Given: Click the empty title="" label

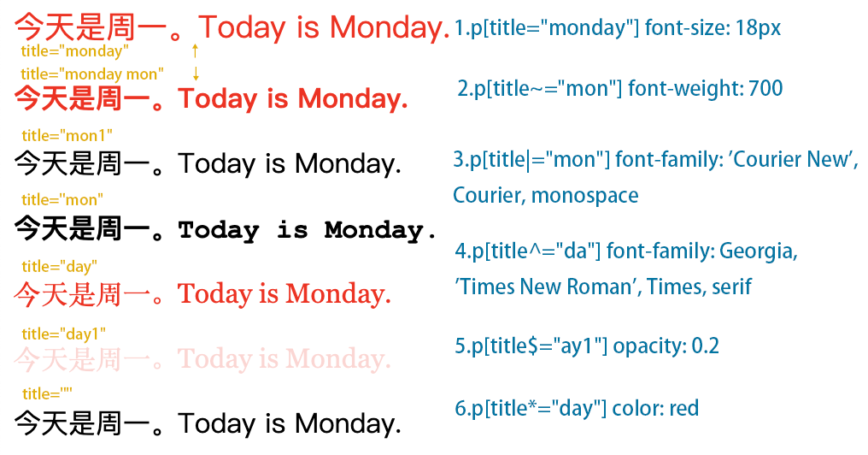Looking at the screenshot, I should (47, 394).
